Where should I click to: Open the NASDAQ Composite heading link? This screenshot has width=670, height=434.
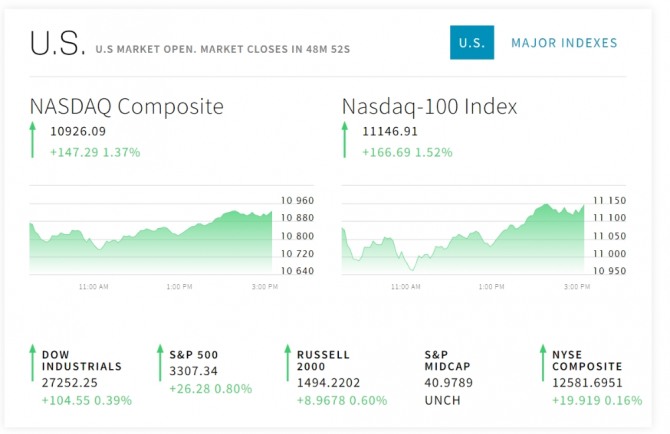pos(126,106)
